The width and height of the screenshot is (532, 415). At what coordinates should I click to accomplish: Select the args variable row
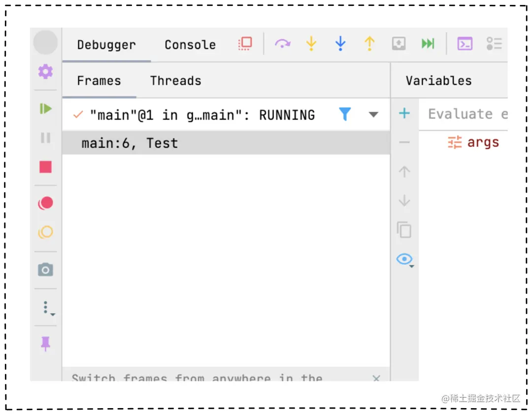pyautogui.click(x=473, y=142)
